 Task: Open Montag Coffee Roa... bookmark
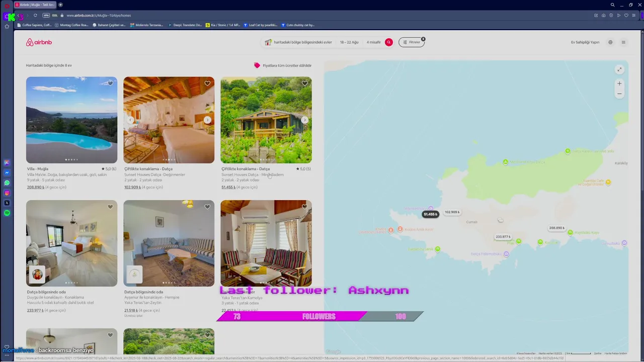(71, 25)
